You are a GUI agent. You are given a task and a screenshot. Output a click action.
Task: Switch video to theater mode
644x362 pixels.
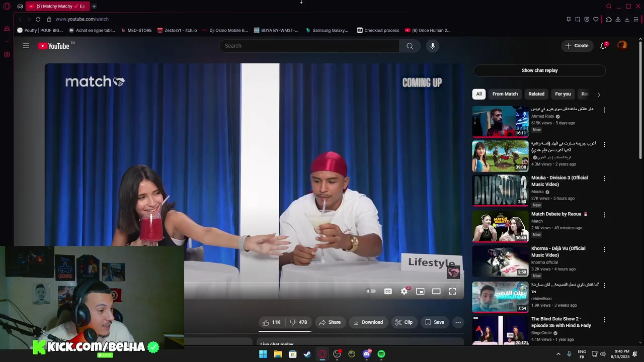point(436,291)
